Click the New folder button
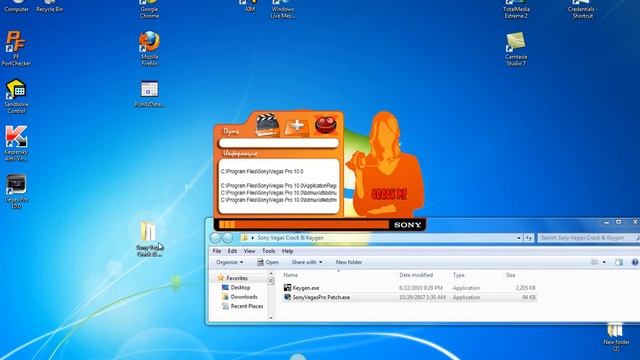 coord(349,262)
